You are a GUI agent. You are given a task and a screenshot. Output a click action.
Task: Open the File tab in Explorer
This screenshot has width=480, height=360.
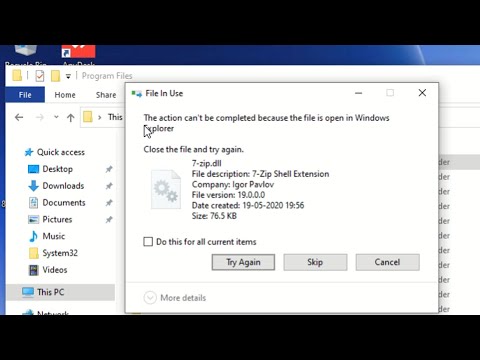[25, 95]
